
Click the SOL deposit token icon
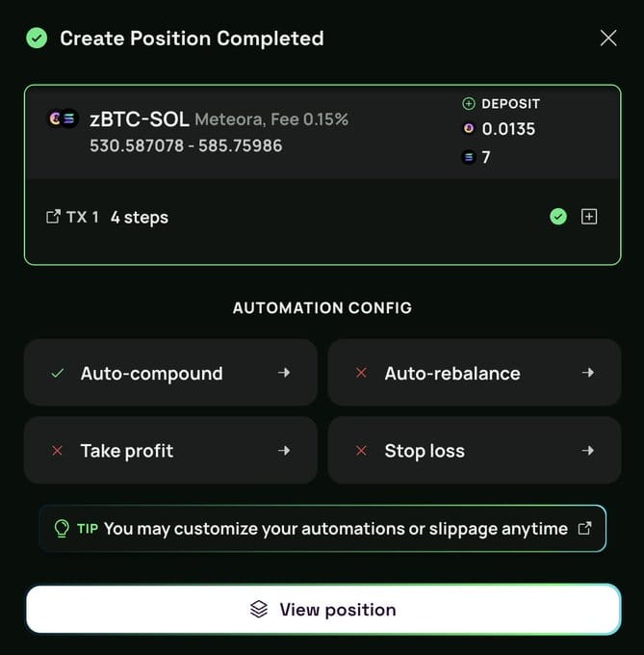coord(469,157)
